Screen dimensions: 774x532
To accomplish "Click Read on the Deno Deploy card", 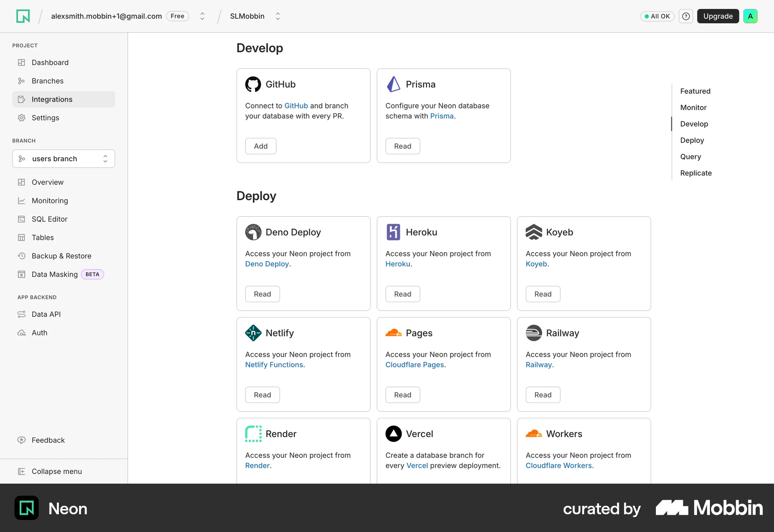I will (262, 294).
